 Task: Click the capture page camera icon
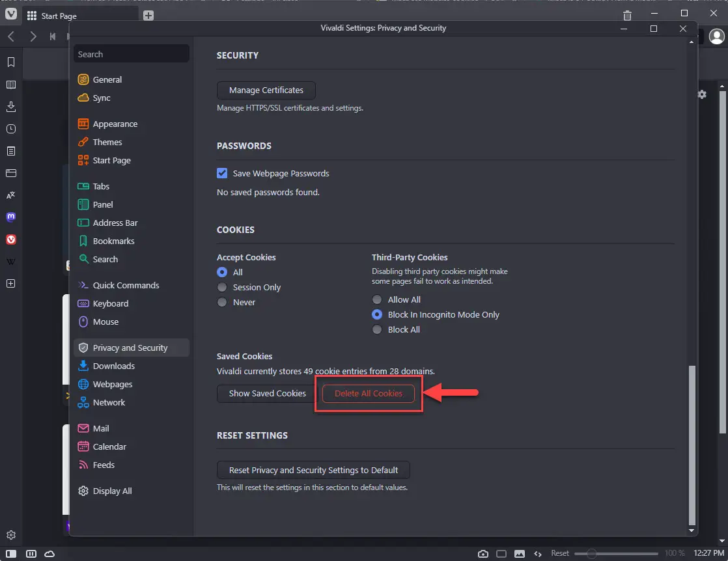[x=483, y=554]
